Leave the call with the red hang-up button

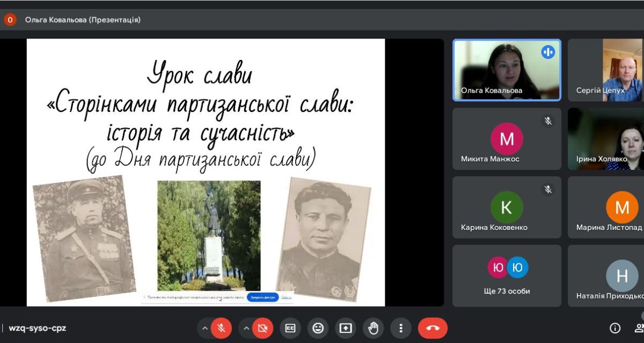click(433, 329)
